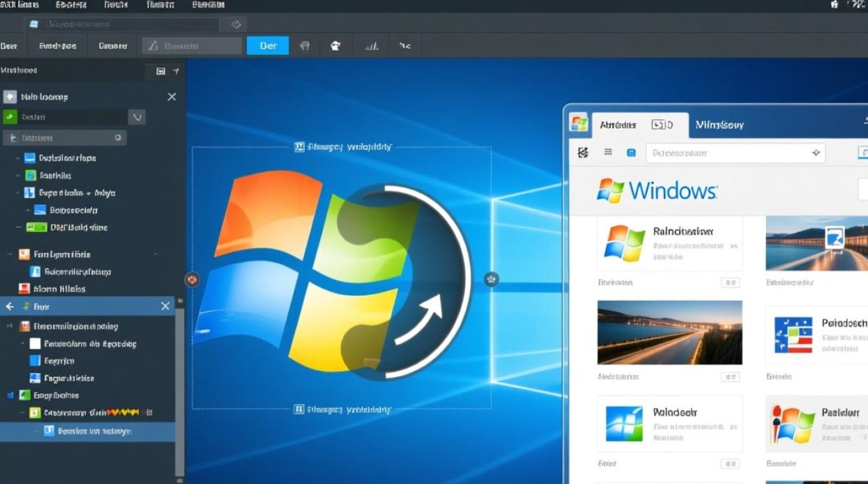Toggle the white checkbox in the lower sidebar tree

coord(35,344)
